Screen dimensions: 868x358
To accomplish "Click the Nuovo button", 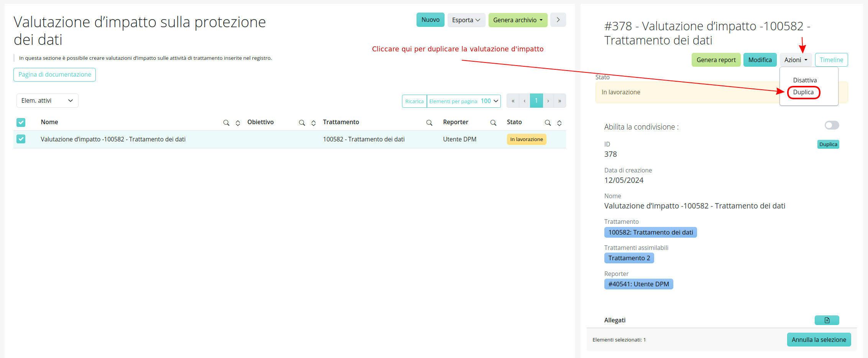I will [x=430, y=20].
